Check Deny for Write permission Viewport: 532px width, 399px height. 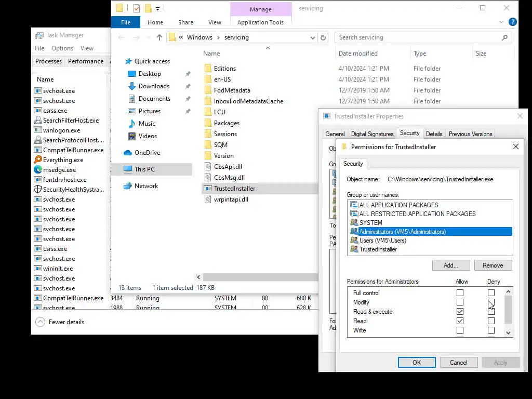[x=491, y=330]
